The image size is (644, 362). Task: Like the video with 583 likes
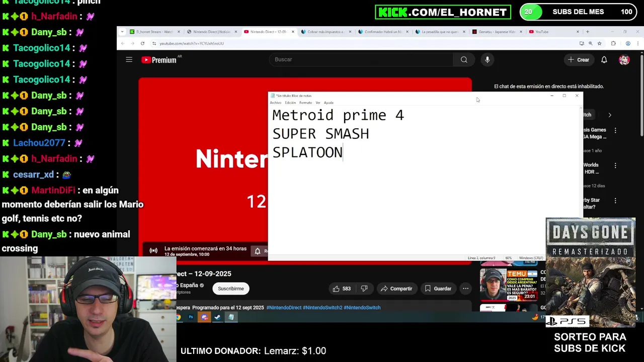[x=341, y=289]
